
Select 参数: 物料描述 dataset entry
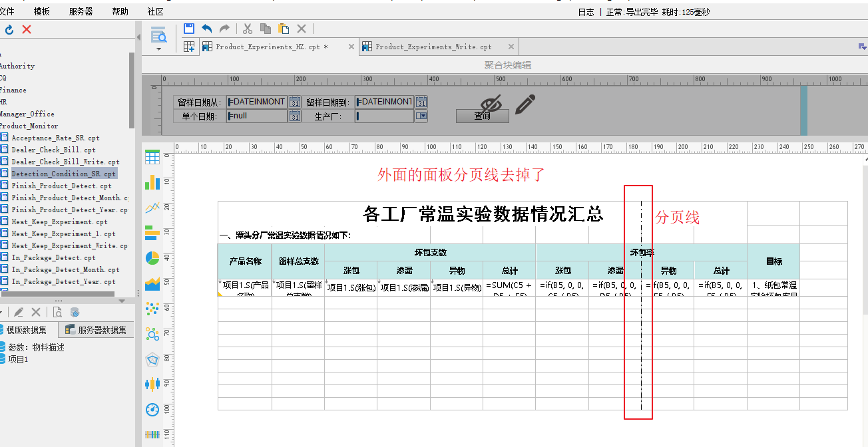[x=37, y=347]
